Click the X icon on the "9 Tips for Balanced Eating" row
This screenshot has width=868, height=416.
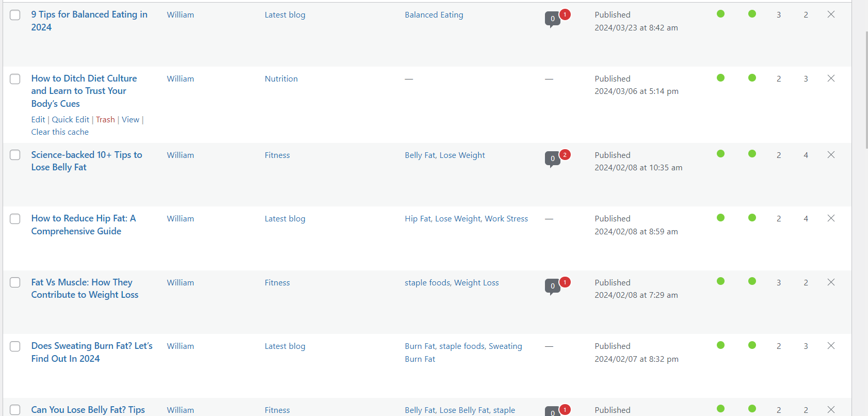coord(831,14)
